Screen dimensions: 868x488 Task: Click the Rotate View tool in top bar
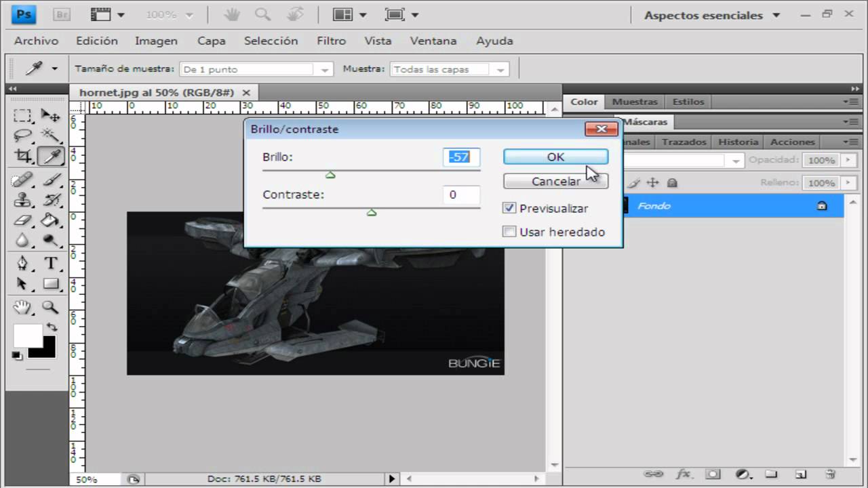point(295,14)
